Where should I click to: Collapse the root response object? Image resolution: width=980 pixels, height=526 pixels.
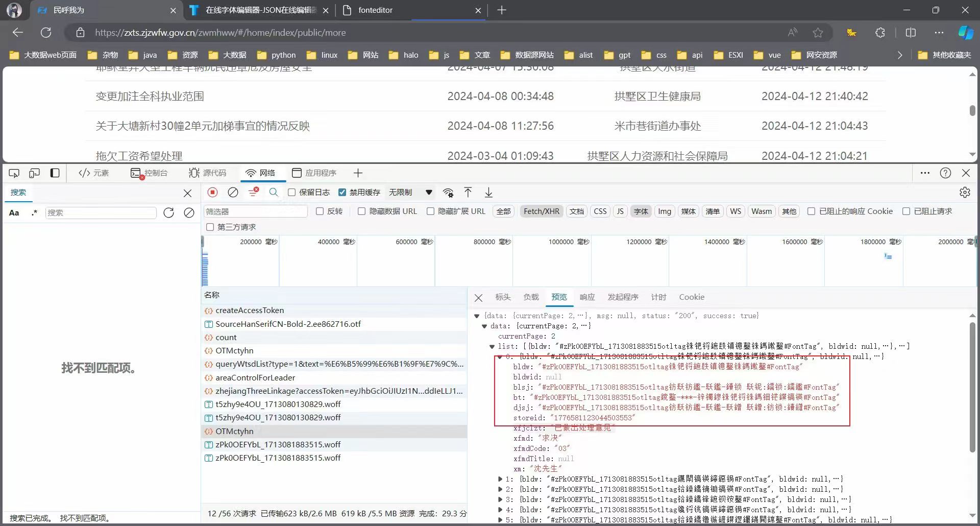pyautogui.click(x=477, y=316)
